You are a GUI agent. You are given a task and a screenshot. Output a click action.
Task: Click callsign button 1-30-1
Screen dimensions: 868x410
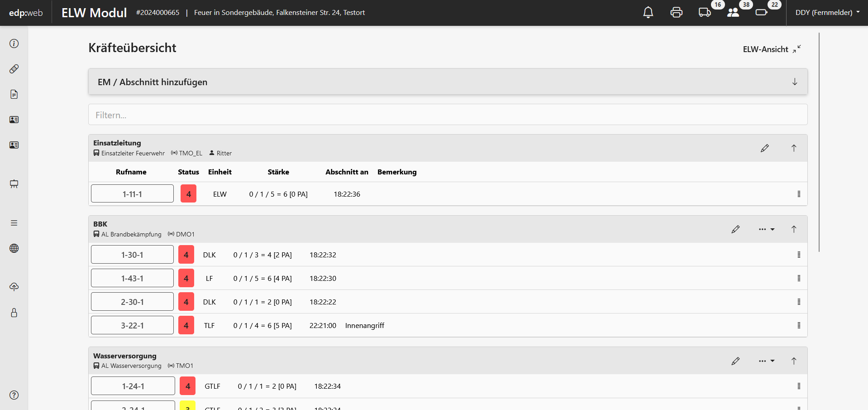(132, 254)
